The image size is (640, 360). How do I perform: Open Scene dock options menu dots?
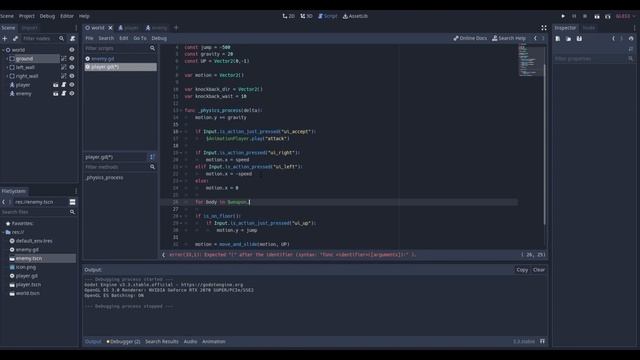point(76,28)
